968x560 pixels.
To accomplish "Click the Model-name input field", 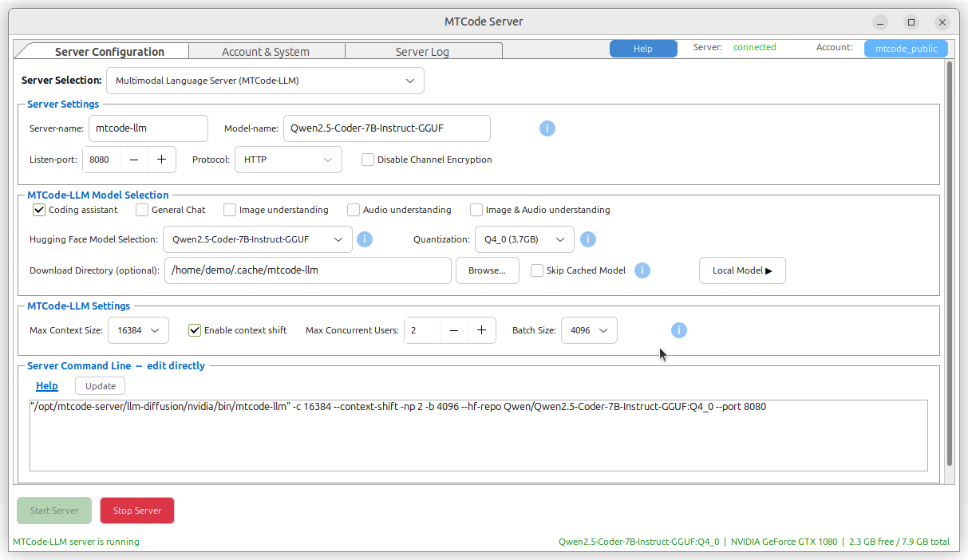I will 387,128.
